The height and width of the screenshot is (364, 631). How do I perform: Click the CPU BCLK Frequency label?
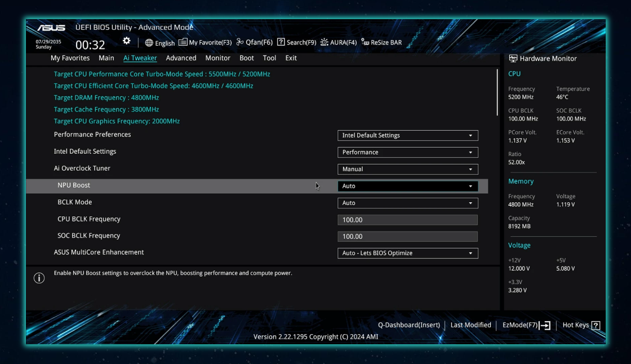89,219
